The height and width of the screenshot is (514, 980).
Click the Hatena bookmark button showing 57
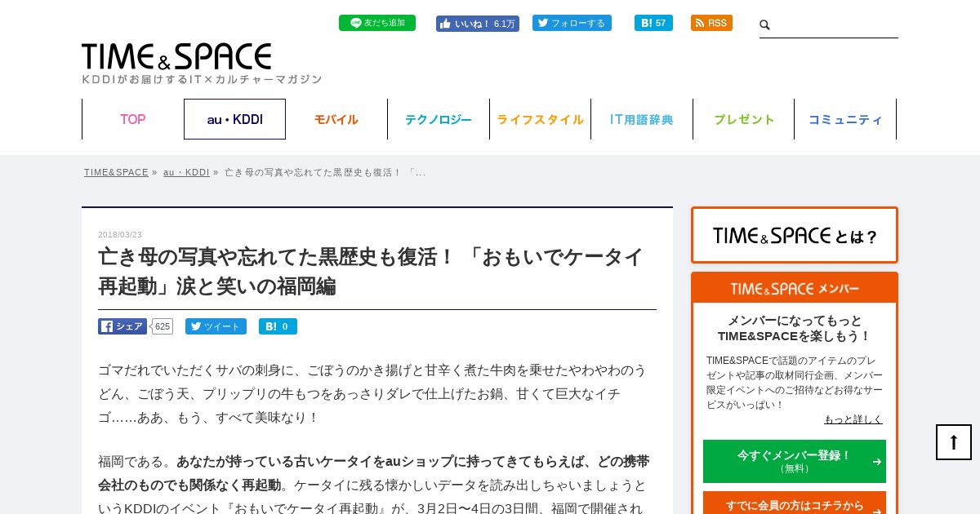coord(653,23)
